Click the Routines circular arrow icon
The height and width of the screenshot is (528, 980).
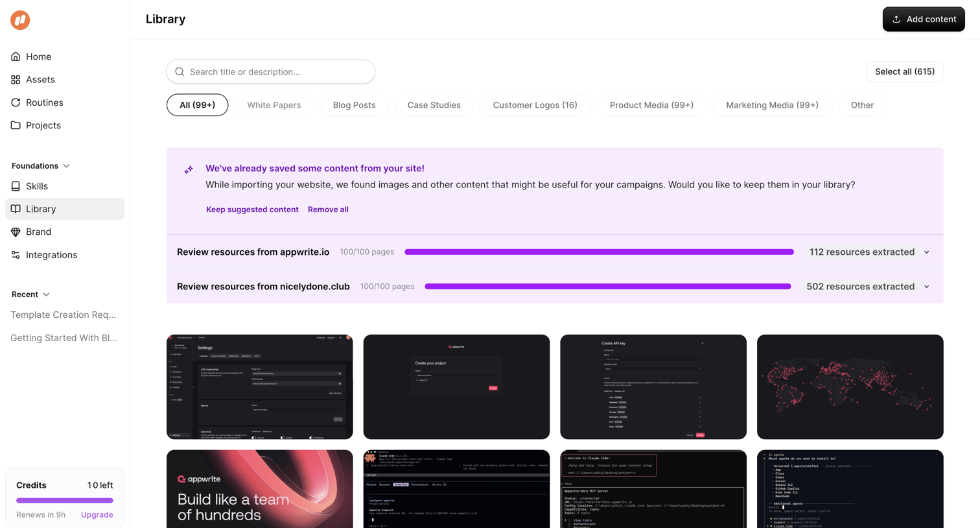(x=16, y=102)
